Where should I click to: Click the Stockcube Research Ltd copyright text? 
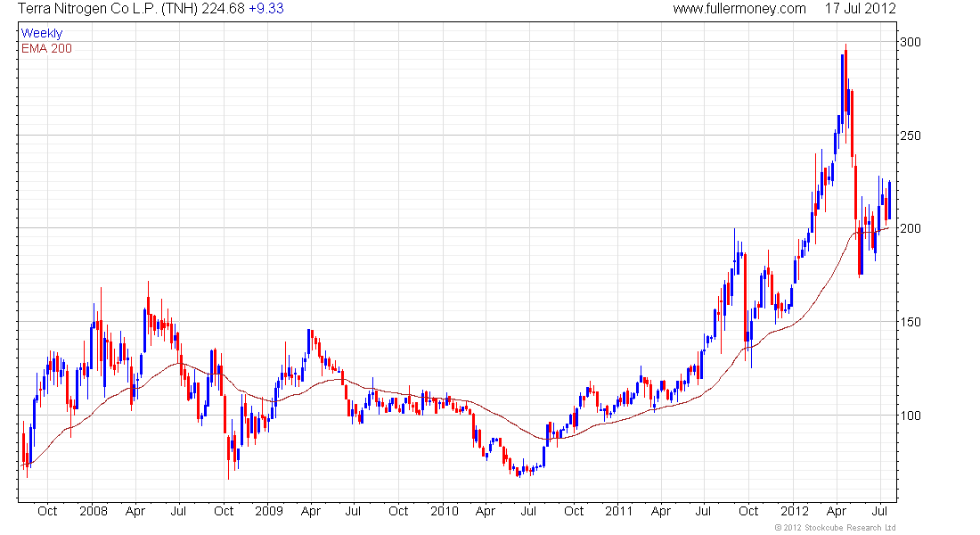click(835, 528)
